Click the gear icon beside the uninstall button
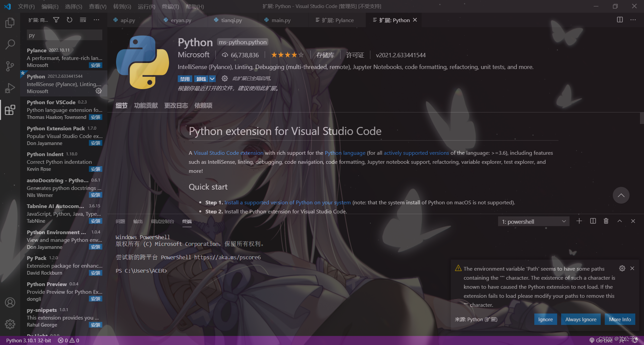Screen dimensions: 644x345 pyautogui.click(x=225, y=78)
